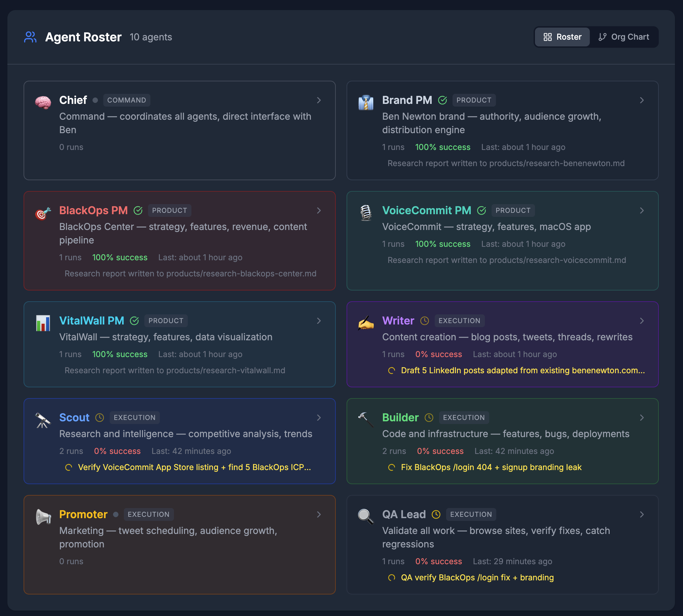683x616 pixels.
Task: Expand the Brand PM card chevron
Action: 642,100
